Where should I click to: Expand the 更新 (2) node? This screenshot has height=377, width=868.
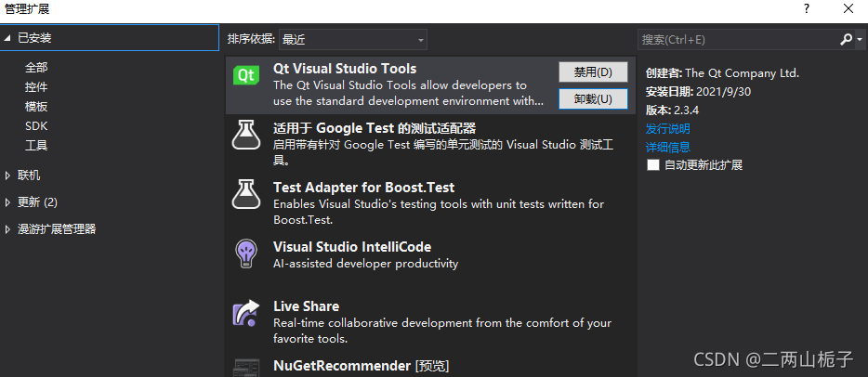pos(7,202)
